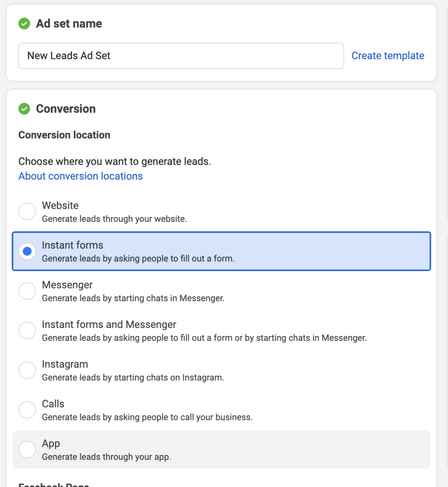Select the Instant forms radio button

(x=27, y=251)
